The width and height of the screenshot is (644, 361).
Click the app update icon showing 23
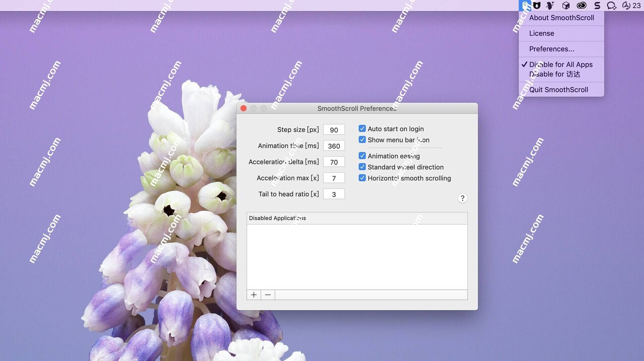pyautogui.click(x=631, y=5)
